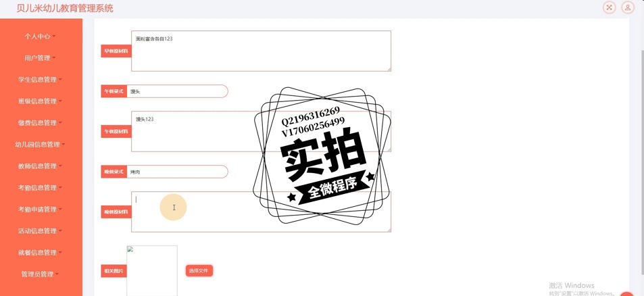Click the 晚餐原材料 text area
The image size is (644, 296).
pos(262,212)
